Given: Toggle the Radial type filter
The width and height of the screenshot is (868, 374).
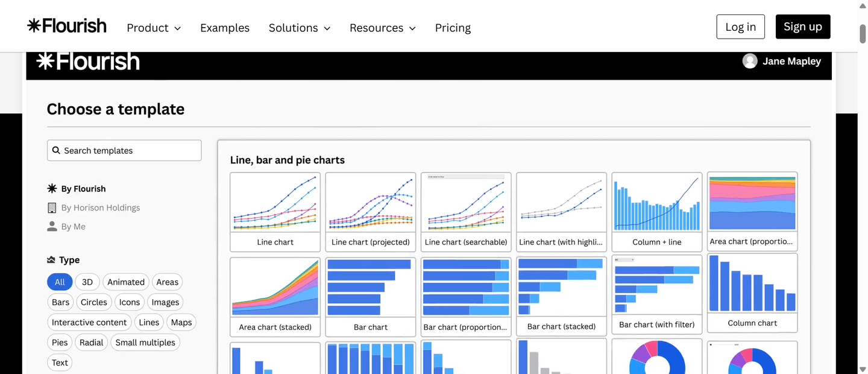Looking at the screenshot, I should (92, 343).
